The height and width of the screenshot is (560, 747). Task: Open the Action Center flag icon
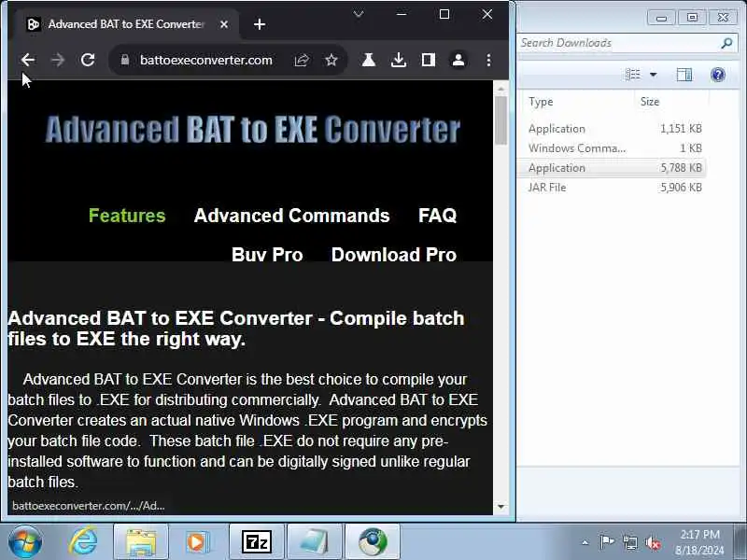(606, 542)
